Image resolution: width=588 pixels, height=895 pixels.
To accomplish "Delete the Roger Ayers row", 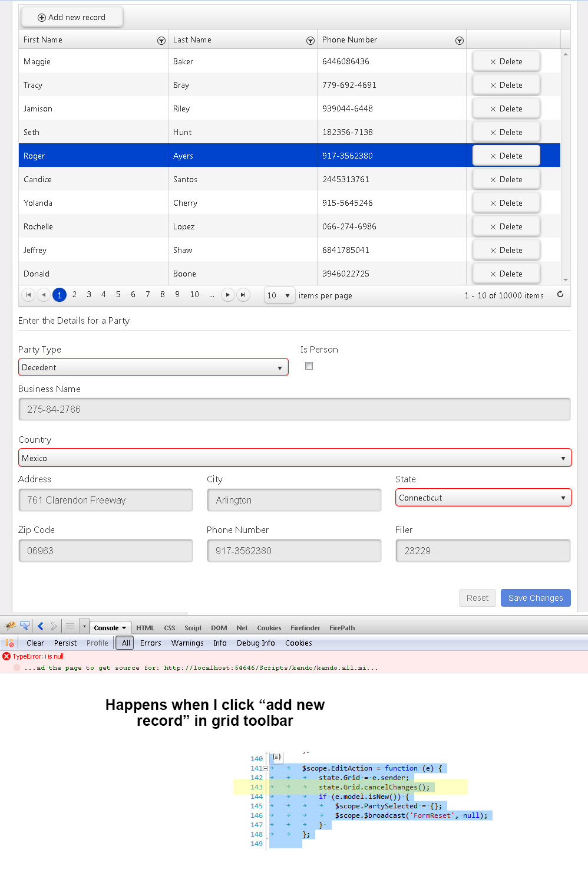I will [506, 156].
